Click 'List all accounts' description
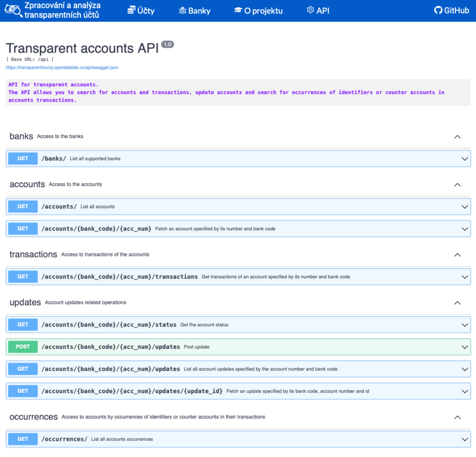 (x=98, y=207)
